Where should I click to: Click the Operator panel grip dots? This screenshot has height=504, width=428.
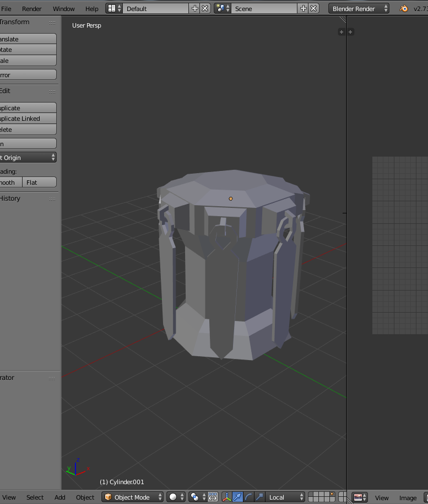[x=52, y=378]
